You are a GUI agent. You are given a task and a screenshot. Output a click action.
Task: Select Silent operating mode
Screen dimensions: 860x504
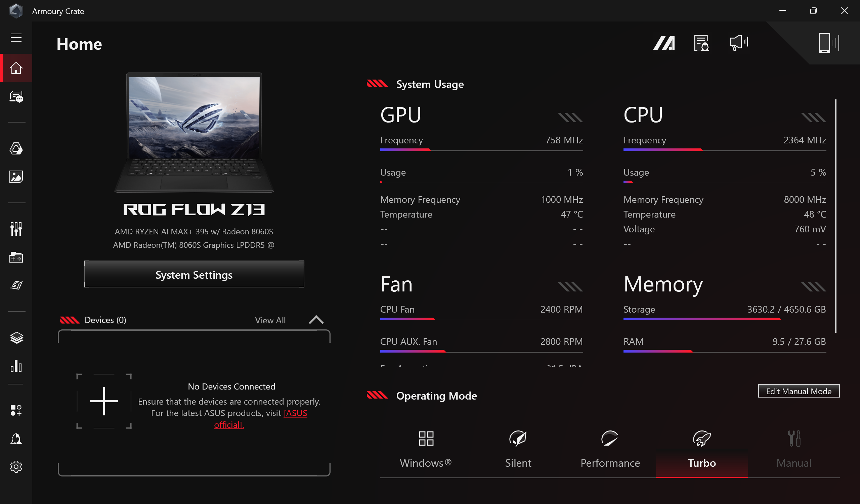pyautogui.click(x=518, y=449)
